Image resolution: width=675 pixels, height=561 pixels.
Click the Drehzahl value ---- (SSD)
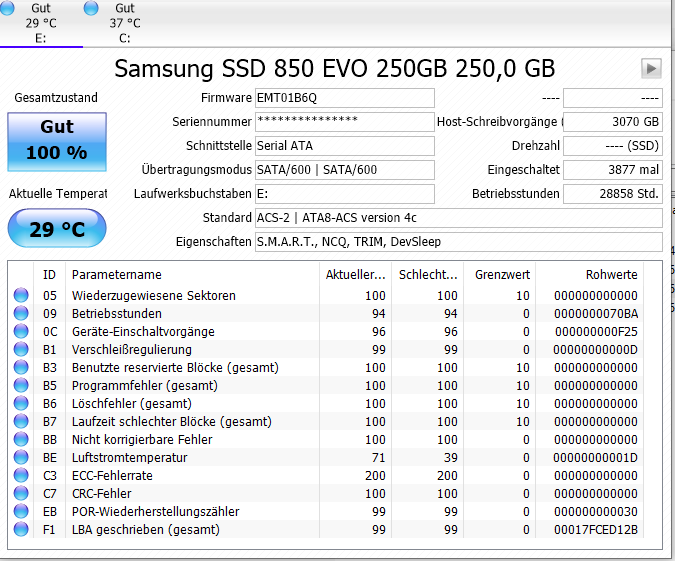pos(613,146)
